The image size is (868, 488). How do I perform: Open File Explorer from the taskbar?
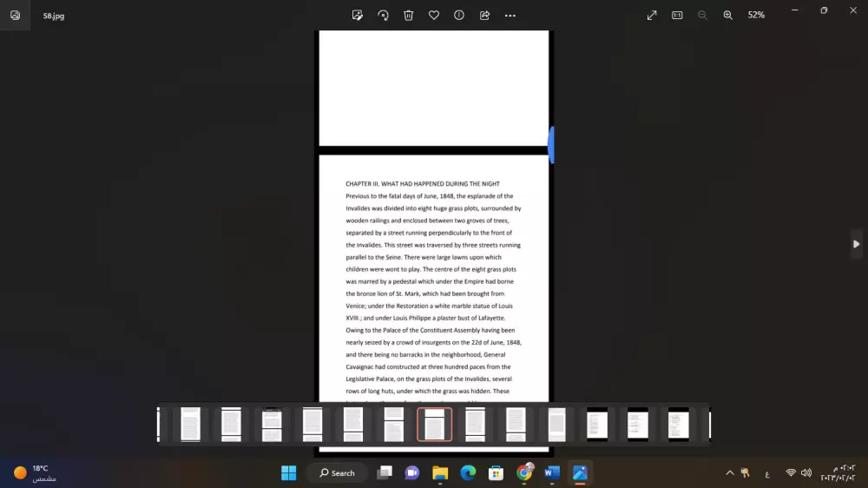[x=440, y=473]
